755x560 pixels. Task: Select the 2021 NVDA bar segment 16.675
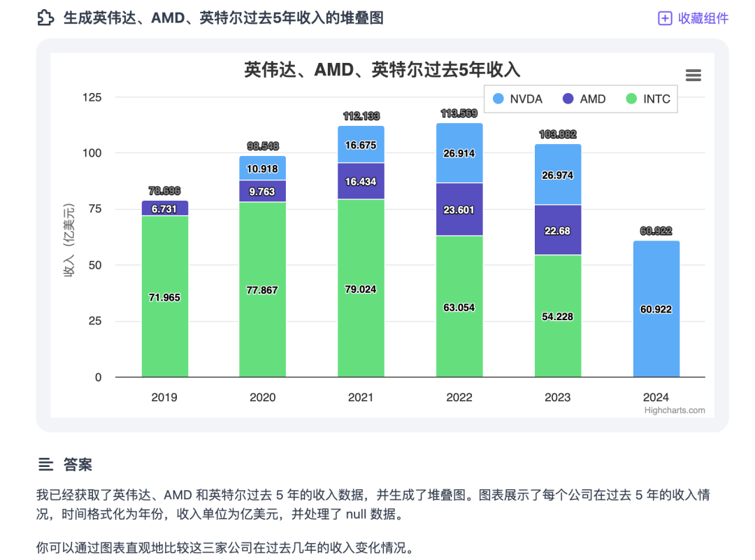[361, 145]
